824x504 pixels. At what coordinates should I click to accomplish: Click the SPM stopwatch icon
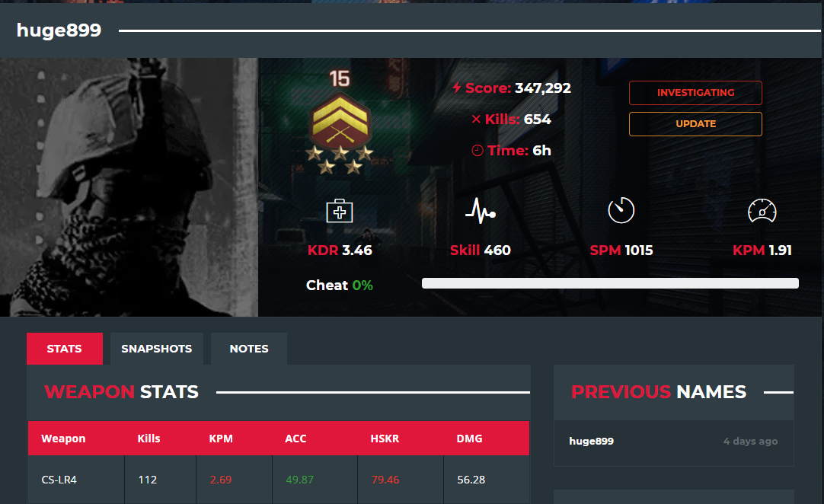pos(621,210)
